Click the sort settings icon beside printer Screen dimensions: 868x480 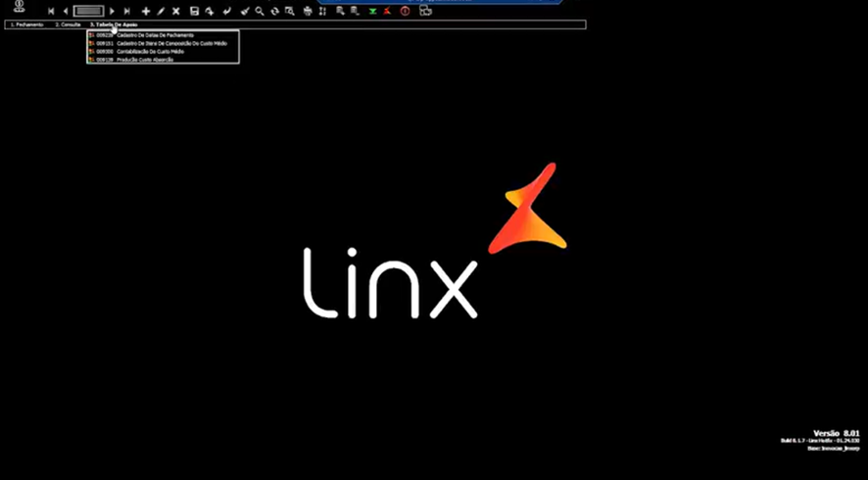(x=322, y=11)
